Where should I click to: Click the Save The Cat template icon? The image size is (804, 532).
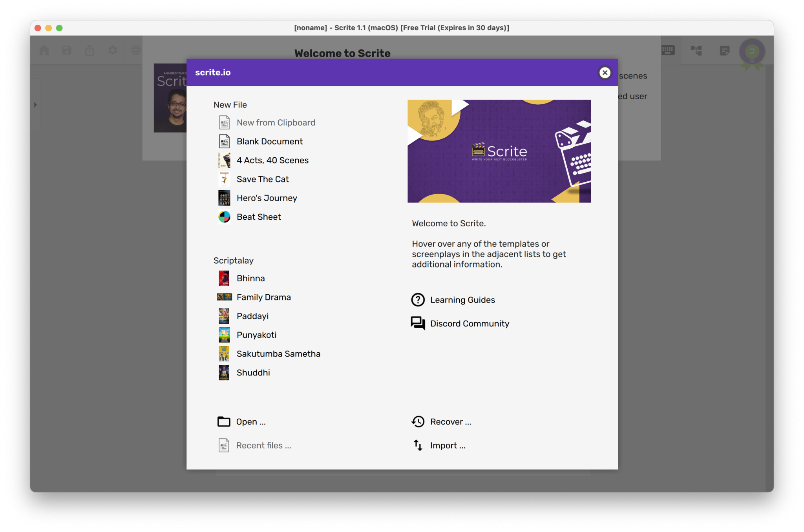click(224, 179)
